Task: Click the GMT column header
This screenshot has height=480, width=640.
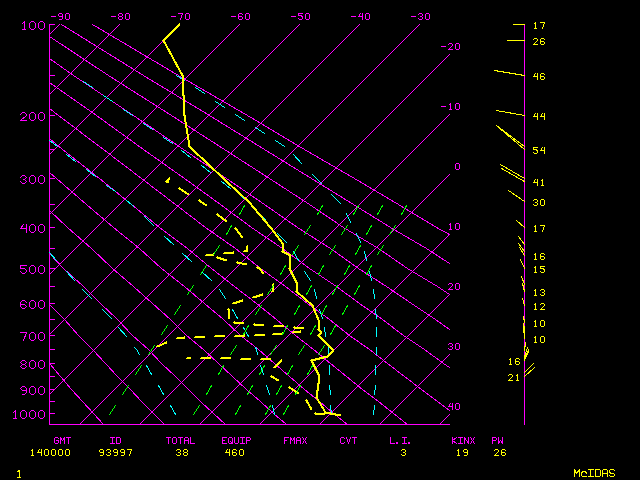Action: click(x=62, y=440)
